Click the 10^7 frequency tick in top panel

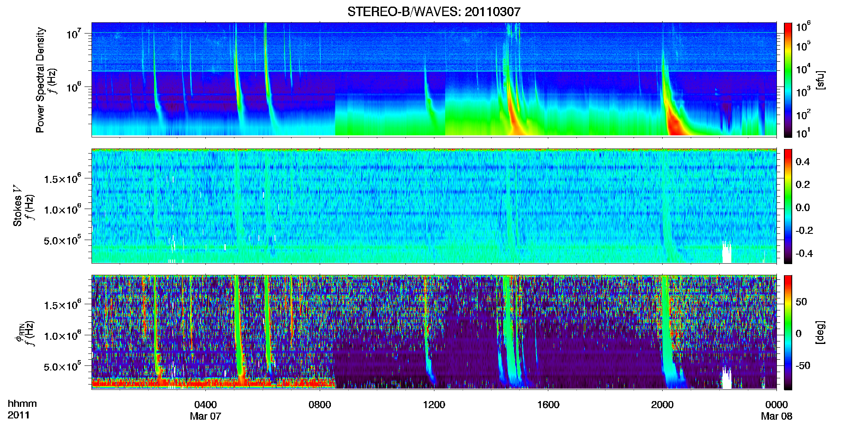pyautogui.click(x=74, y=34)
